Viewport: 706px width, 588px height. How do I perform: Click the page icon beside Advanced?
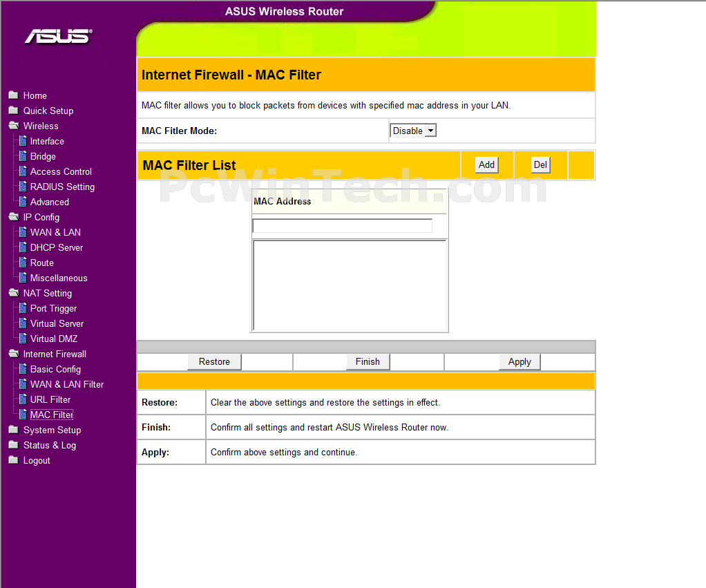coord(23,202)
